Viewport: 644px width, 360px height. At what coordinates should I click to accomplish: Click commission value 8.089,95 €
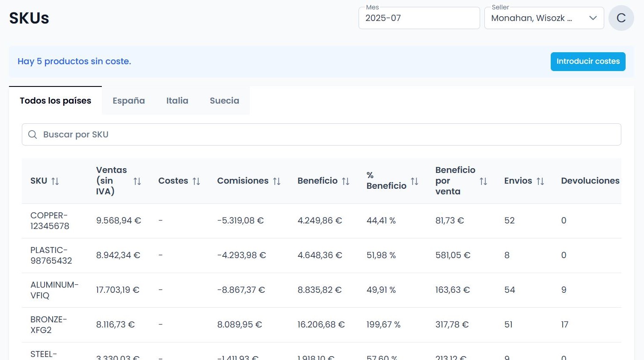pos(240,324)
